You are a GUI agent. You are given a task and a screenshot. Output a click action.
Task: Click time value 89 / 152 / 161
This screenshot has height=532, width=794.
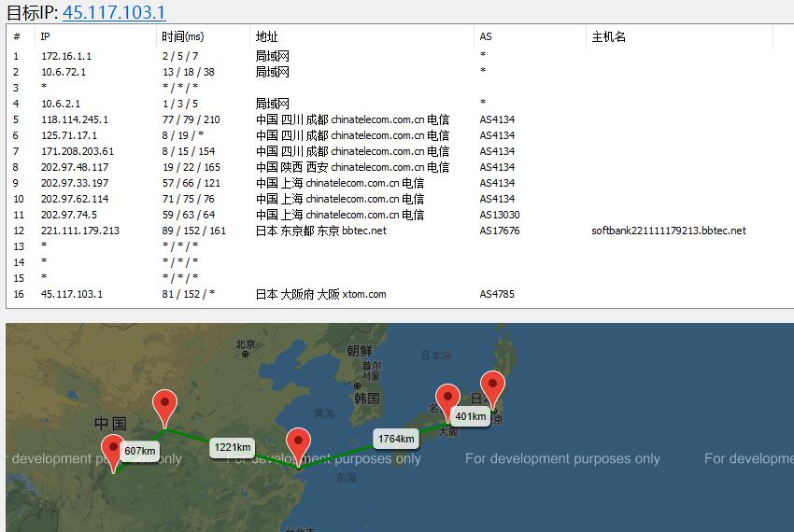[x=194, y=231]
